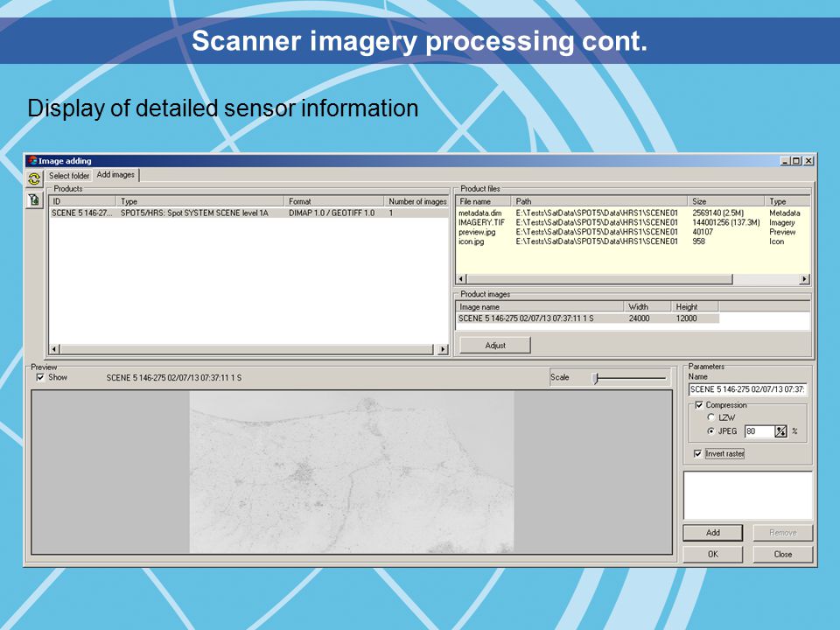This screenshot has height=630, width=840.
Task: Click the empty white list box above Add
Action: coord(748,495)
